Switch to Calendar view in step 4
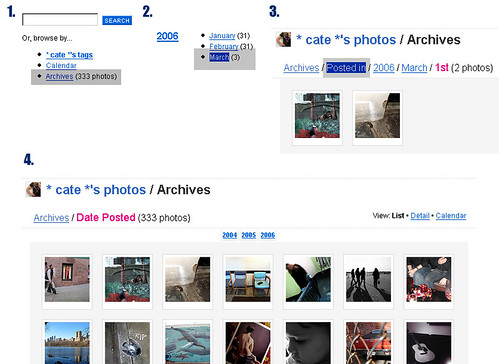 tap(451, 216)
